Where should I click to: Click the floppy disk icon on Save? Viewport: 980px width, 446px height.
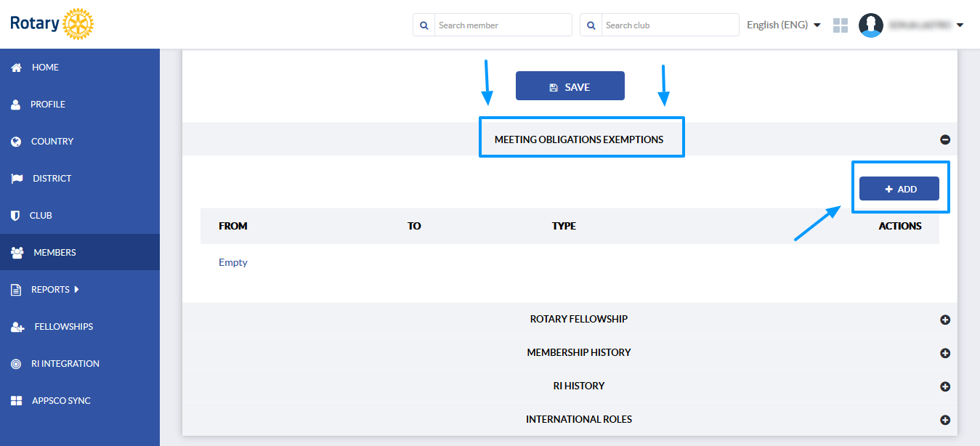pos(554,87)
